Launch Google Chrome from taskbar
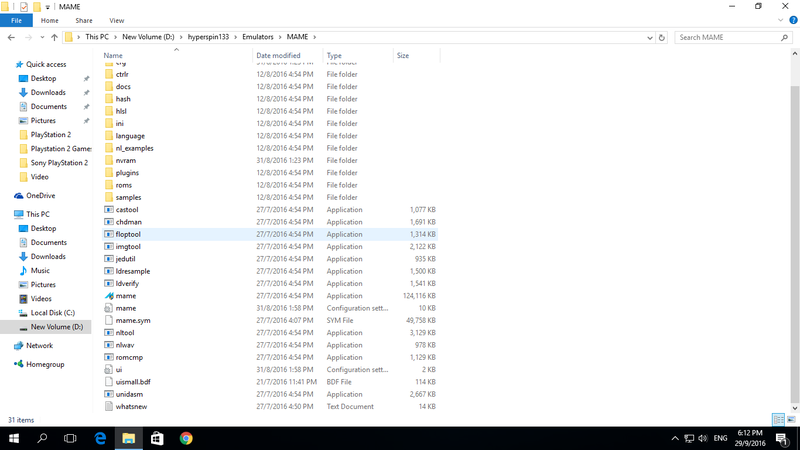The image size is (800, 450). pyautogui.click(x=186, y=438)
